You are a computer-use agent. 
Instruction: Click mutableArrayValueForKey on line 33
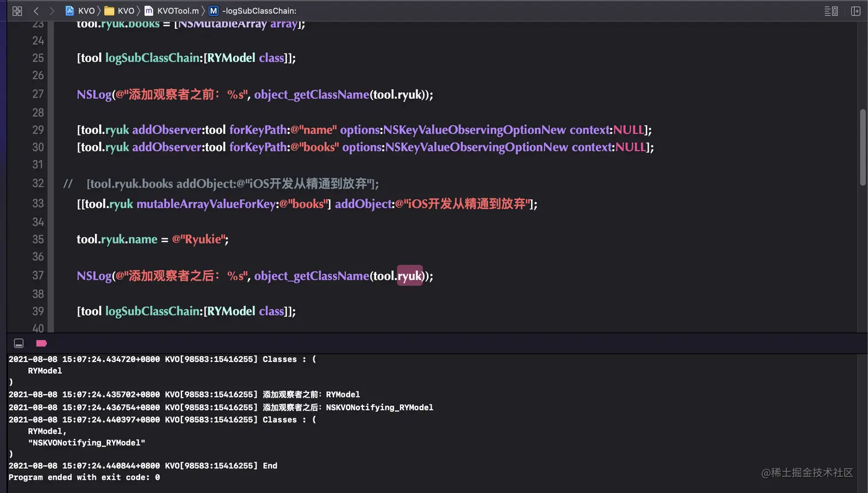pos(206,204)
